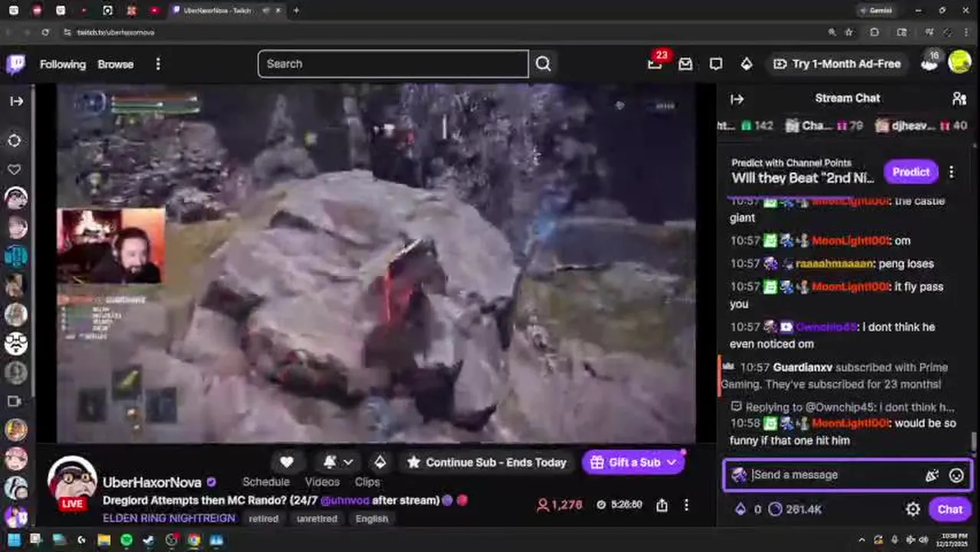980x552 pixels.
Task: Collapse the Stream Chat panel
Action: pyautogui.click(x=737, y=98)
